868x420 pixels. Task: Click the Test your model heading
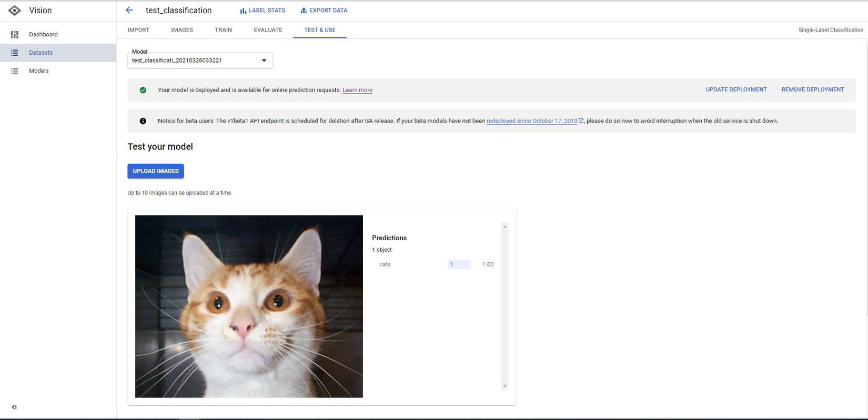160,147
